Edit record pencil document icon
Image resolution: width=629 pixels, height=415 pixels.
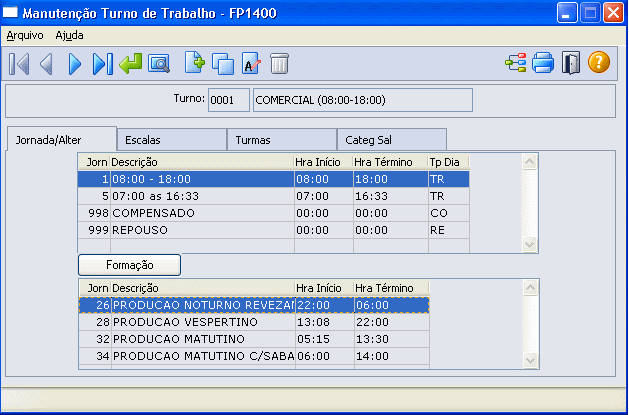click(x=251, y=63)
